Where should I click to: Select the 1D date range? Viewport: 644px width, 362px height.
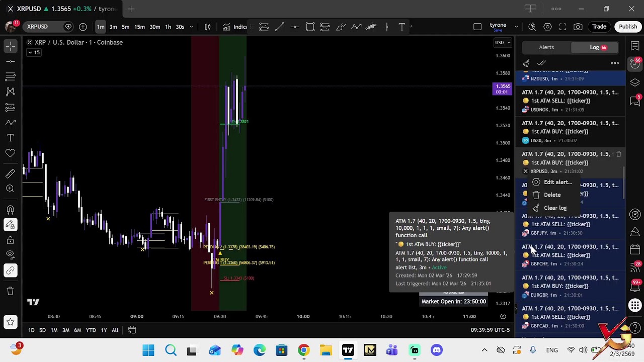31,330
